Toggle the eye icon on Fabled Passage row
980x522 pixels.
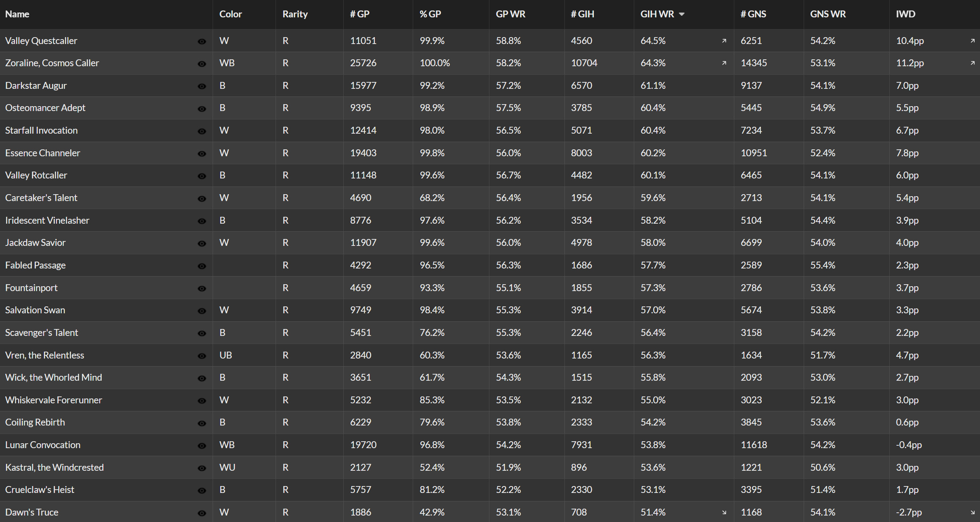[x=202, y=266]
